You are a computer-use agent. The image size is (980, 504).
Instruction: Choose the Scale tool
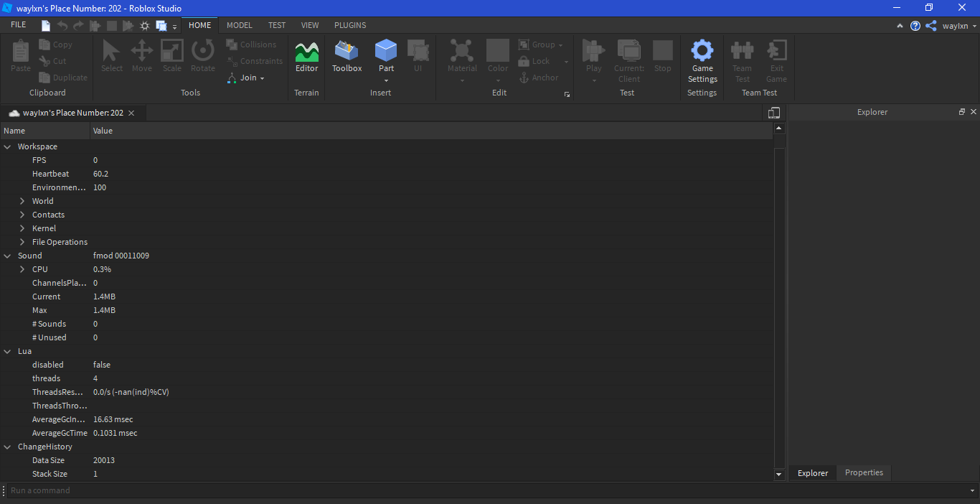[x=172, y=56]
